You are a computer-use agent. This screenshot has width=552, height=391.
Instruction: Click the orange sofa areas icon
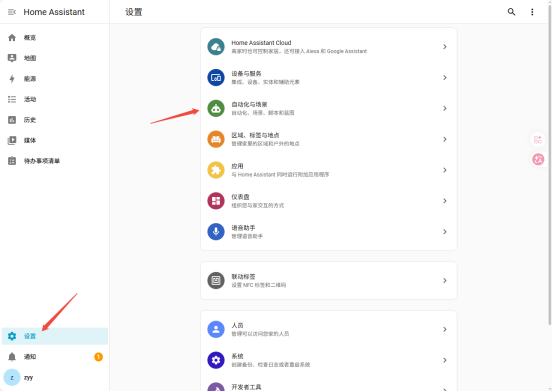(x=216, y=139)
